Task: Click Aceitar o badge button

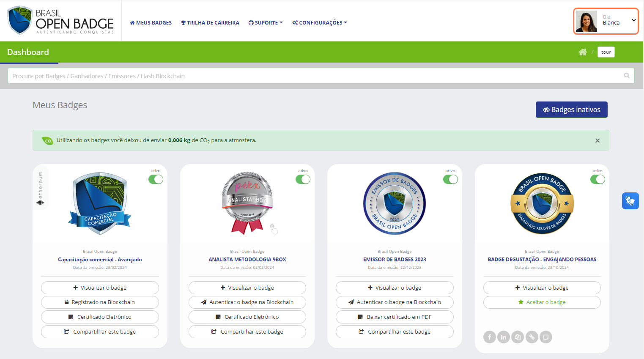Action: click(542, 302)
